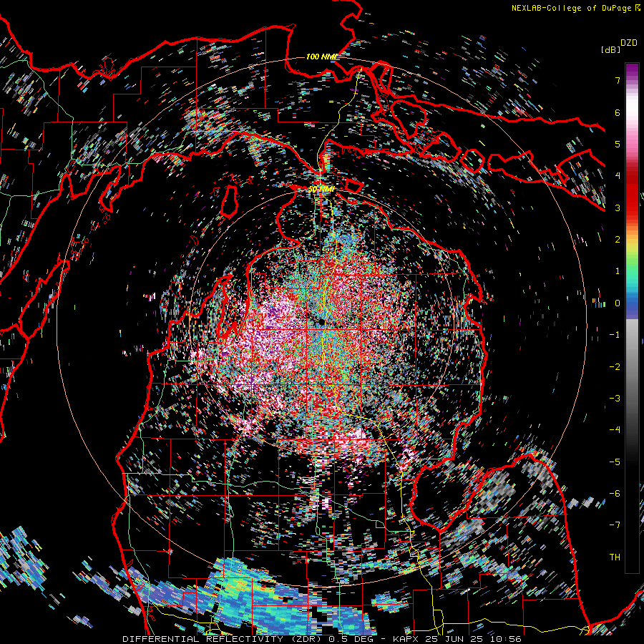Click the "2" value on color scale
Screen dimensions: 644x644
point(618,240)
